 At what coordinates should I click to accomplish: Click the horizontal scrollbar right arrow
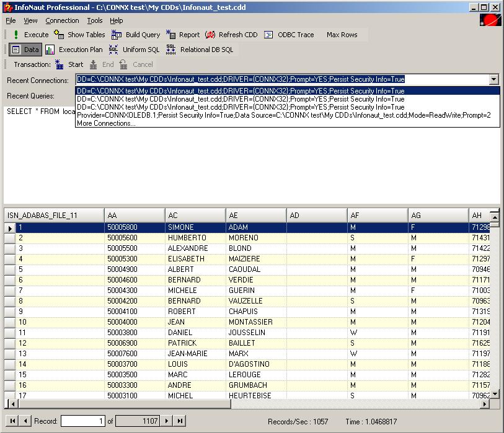tap(485, 404)
